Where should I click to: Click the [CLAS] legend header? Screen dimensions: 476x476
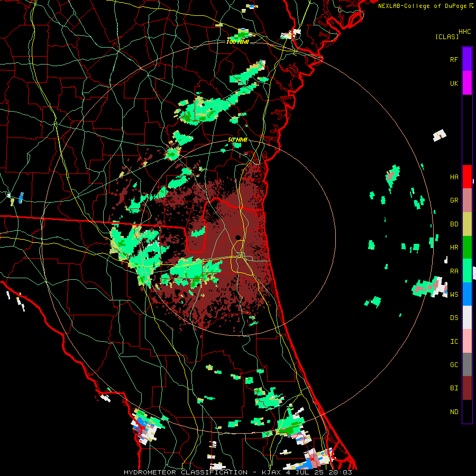[x=447, y=36]
